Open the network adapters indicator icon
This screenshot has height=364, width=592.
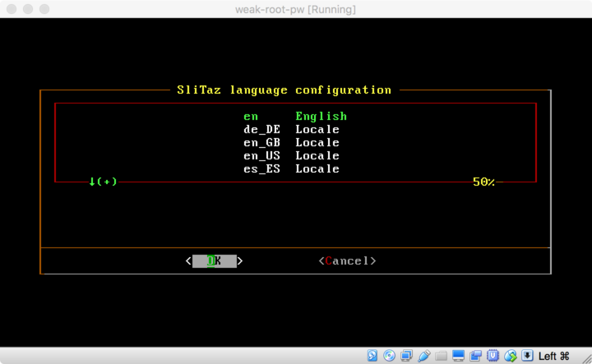tap(407, 356)
